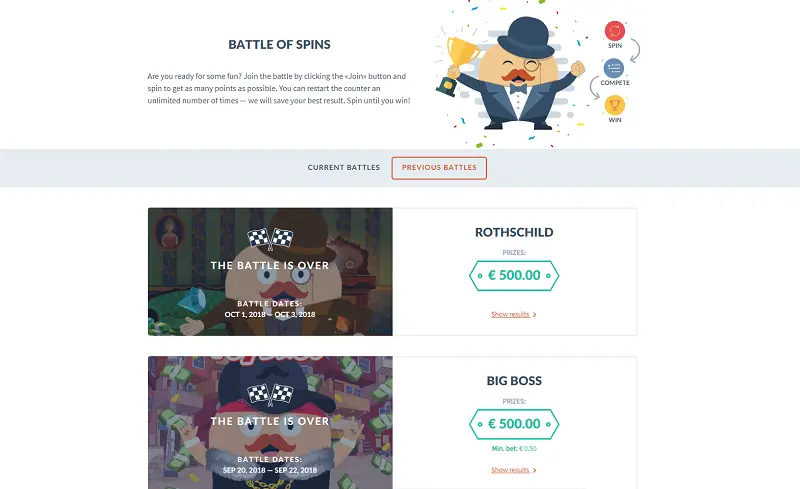The image size is (800, 489).
Task: Show results for the Rothschild battle
Action: coord(510,314)
